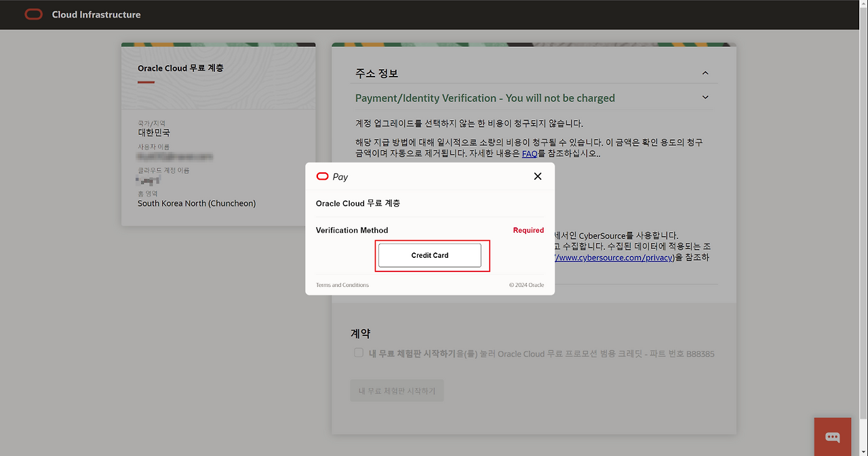Follow the cybersource.com privacy link
Screen dimensions: 868x456
point(614,258)
